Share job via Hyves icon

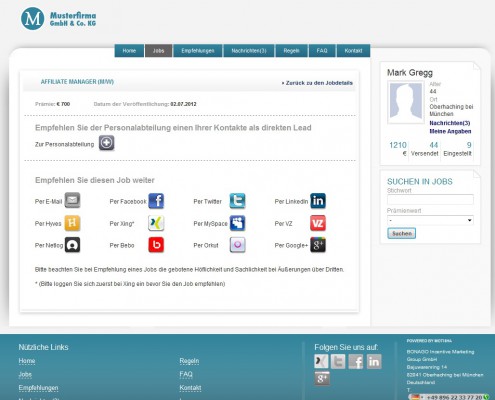72,223
